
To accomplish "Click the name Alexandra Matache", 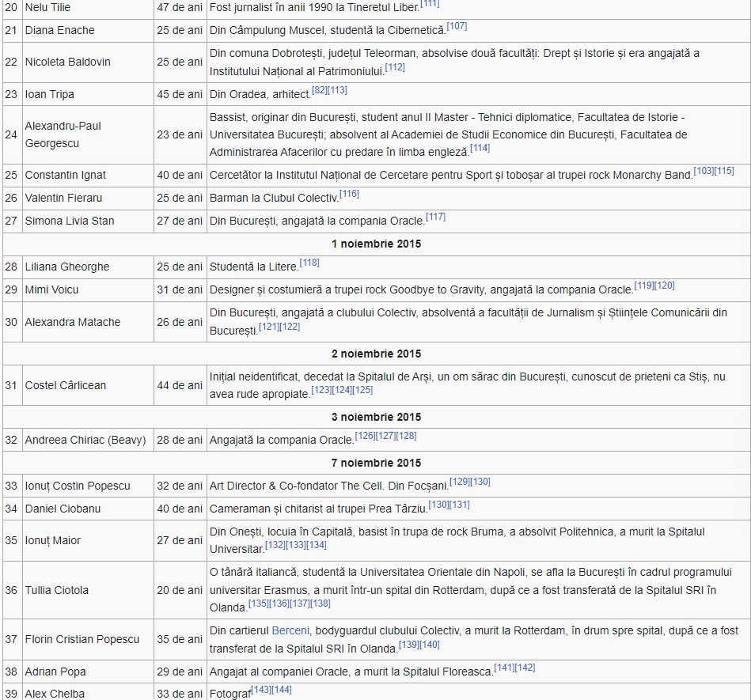I will 72,322.
